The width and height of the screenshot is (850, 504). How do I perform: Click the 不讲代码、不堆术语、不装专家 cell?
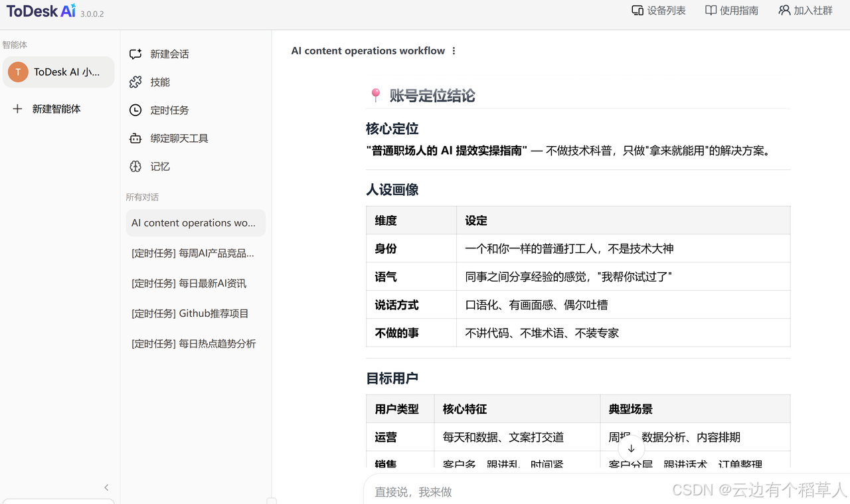click(623, 333)
